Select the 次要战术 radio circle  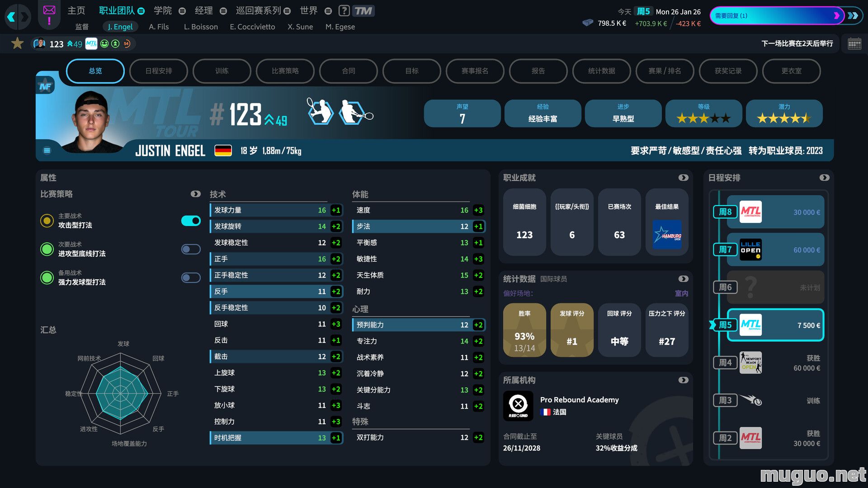tap(47, 249)
